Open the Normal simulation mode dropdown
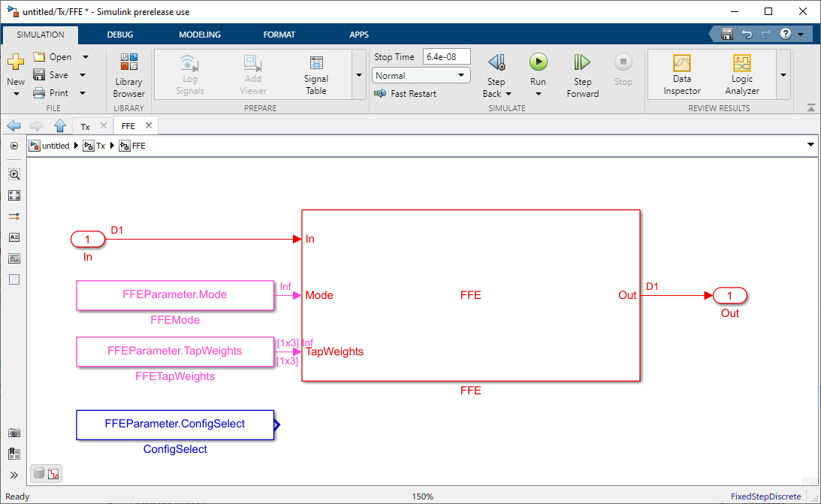Screen dimensions: 821x504 click(421, 76)
